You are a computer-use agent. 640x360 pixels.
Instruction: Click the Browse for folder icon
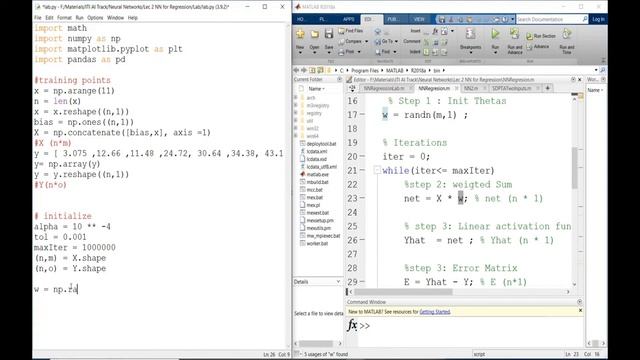tap(321, 70)
